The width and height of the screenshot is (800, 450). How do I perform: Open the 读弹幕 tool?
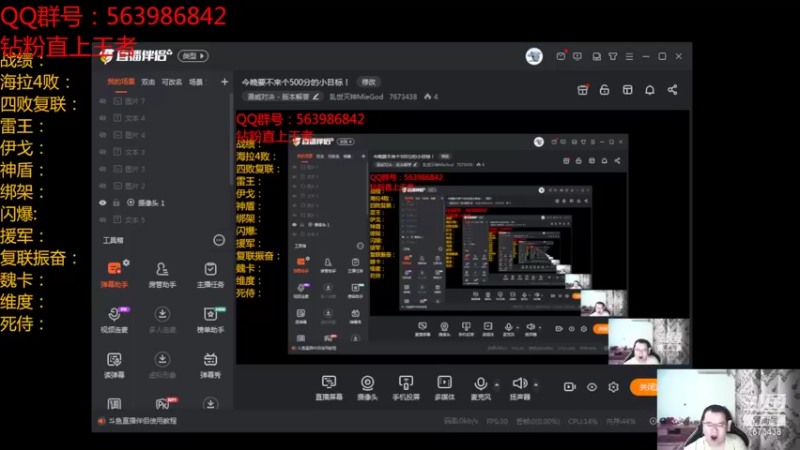pyautogui.click(x=114, y=365)
